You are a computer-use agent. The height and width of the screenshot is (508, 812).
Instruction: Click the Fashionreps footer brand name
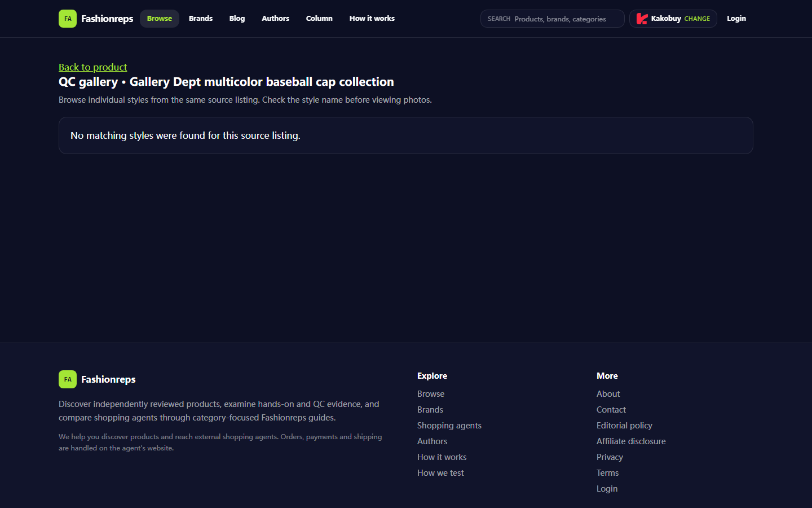coord(108,379)
